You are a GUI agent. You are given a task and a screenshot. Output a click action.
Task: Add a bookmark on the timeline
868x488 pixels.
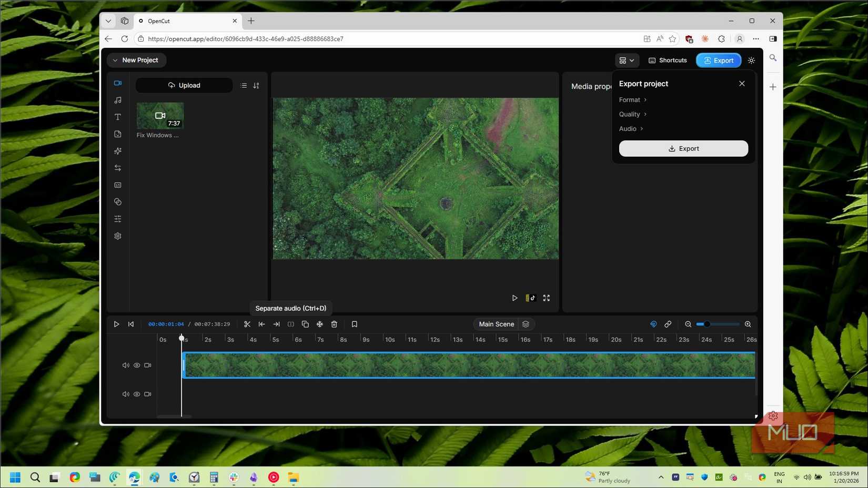pyautogui.click(x=355, y=324)
